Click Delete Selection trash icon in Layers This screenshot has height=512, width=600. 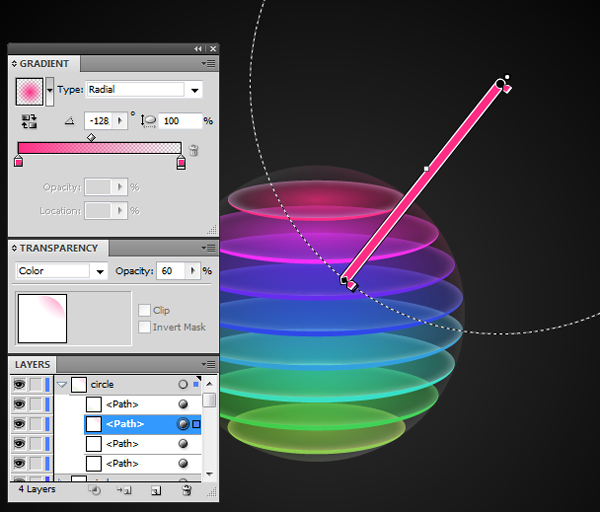click(187, 490)
